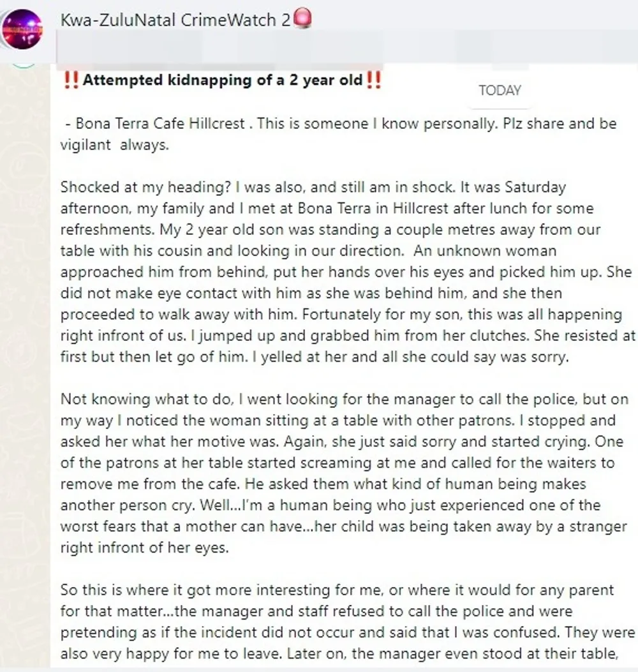Click the patterned chat background strip on left

click(x=25, y=369)
